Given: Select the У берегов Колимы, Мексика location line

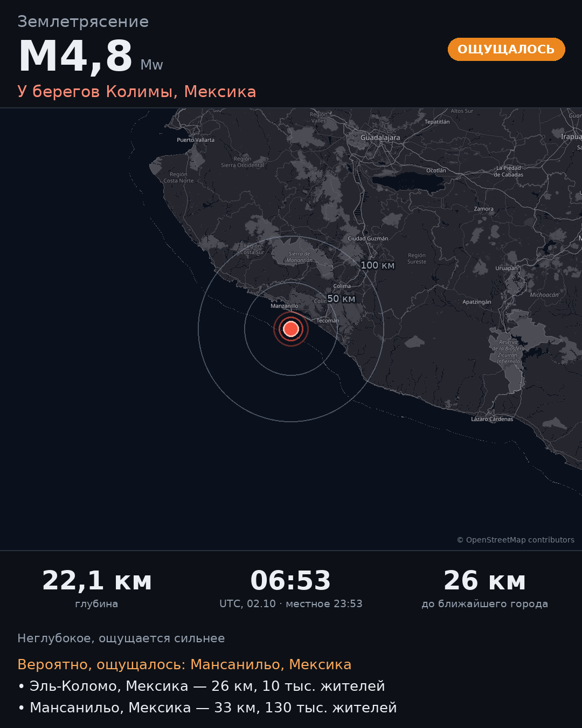Looking at the screenshot, I should (137, 92).
